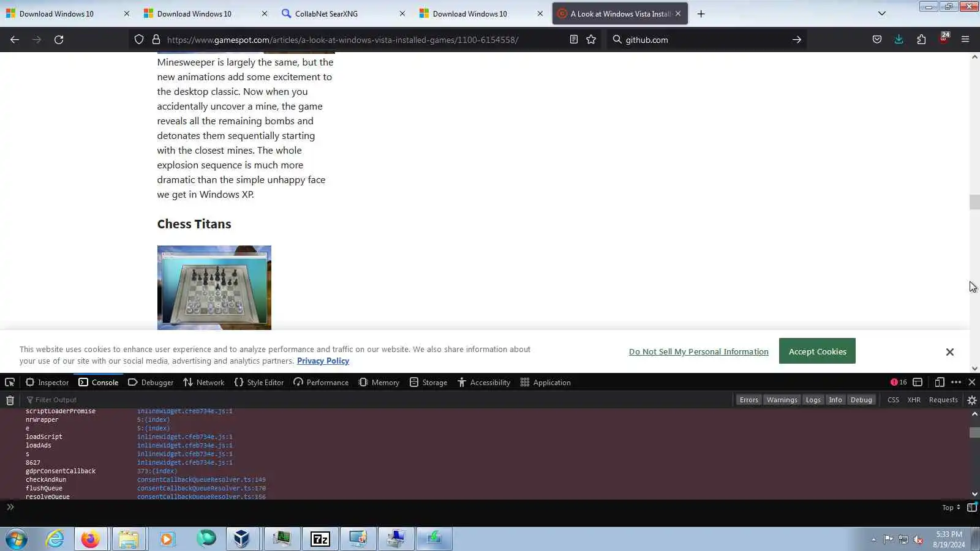Toggle the Warnings filter
The image size is (980, 551).
click(782, 400)
